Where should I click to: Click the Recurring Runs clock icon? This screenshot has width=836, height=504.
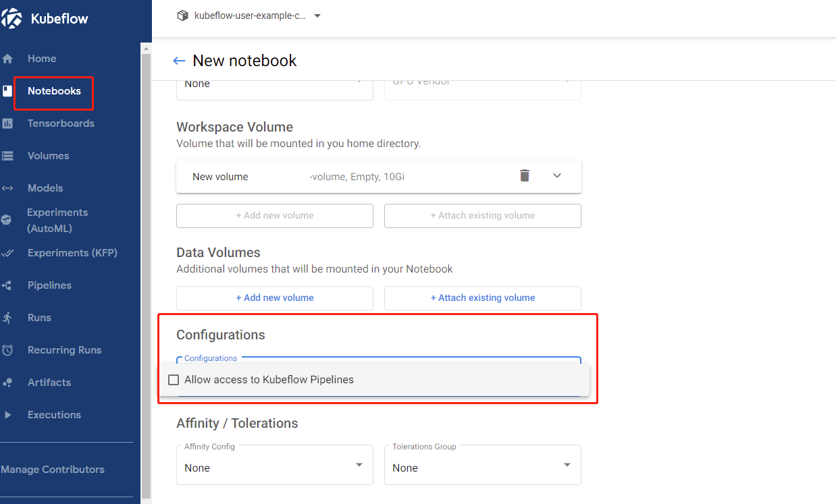point(7,350)
